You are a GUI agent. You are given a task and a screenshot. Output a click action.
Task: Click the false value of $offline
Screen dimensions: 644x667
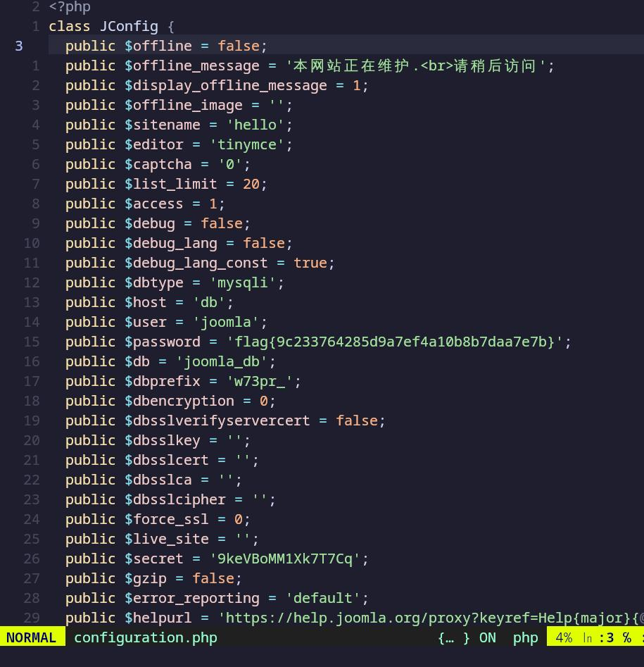click(238, 46)
